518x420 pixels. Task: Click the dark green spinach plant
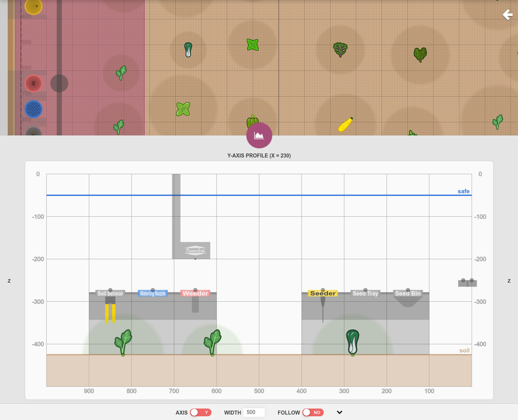pos(420,54)
